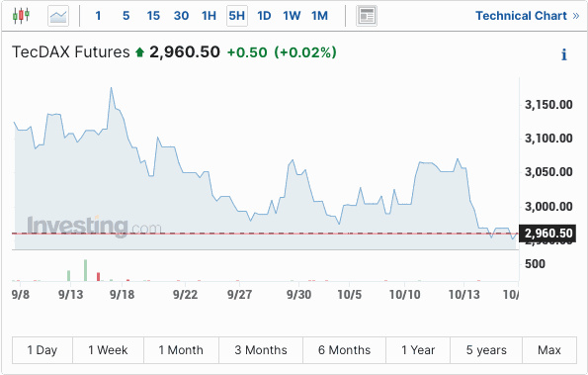Show the 1 Year range
The width and height of the screenshot is (588, 375).
[x=418, y=350]
